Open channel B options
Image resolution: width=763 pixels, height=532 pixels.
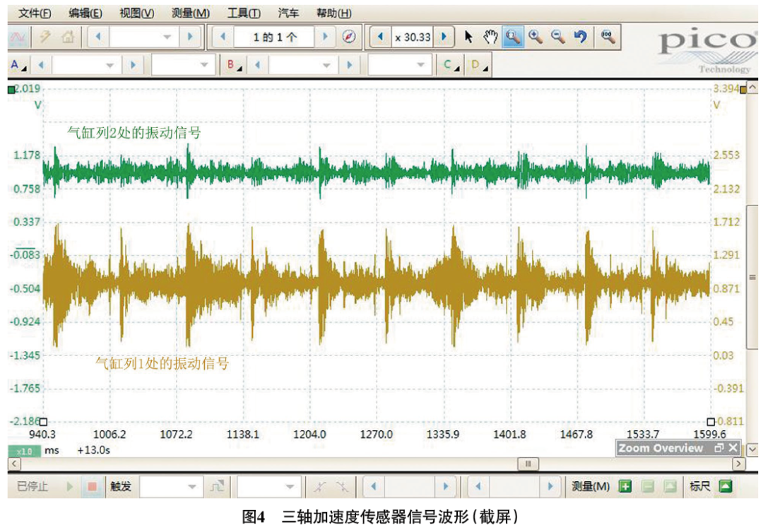(x=234, y=65)
